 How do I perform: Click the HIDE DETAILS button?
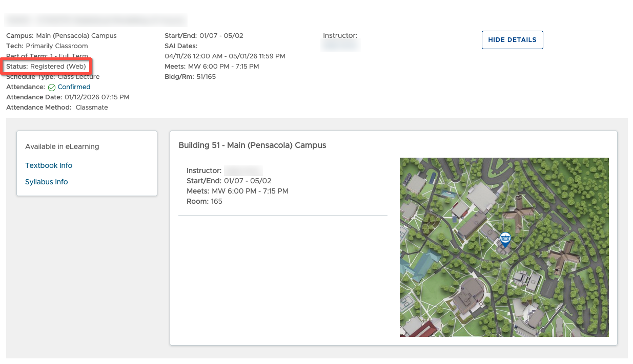pyautogui.click(x=512, y=40)
